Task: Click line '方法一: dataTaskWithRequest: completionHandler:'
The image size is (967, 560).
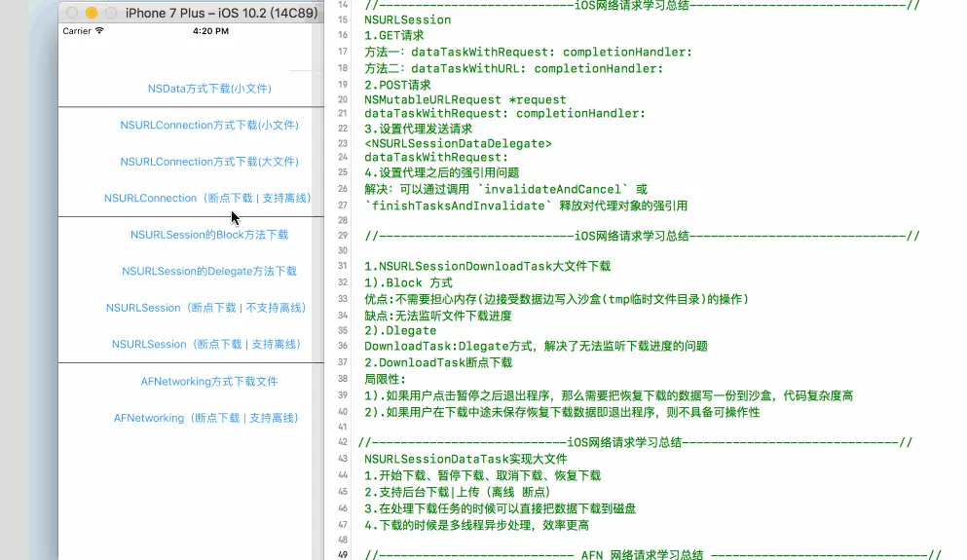Action: [529, 52]
